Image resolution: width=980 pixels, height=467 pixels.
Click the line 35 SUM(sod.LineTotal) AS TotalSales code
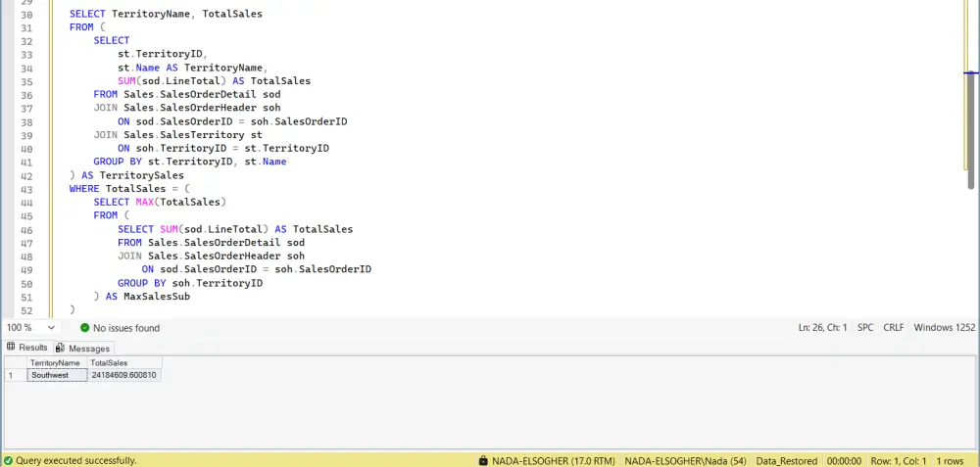pos(214,81)
